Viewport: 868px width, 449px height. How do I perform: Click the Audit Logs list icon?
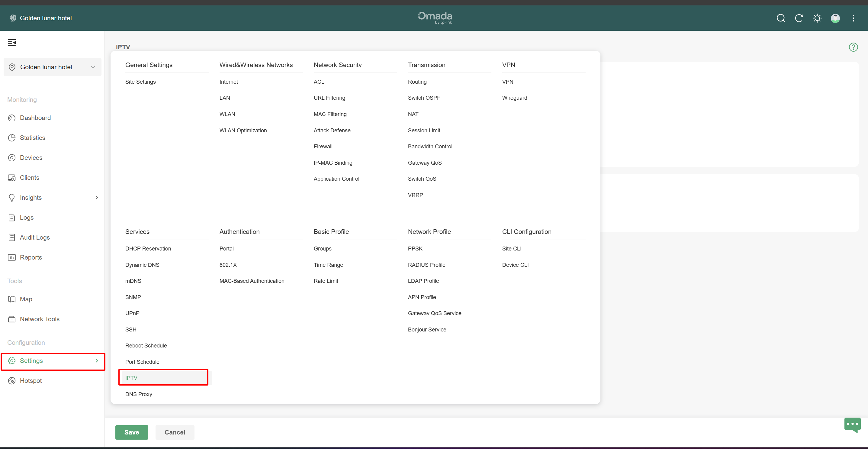click(12, 238)
